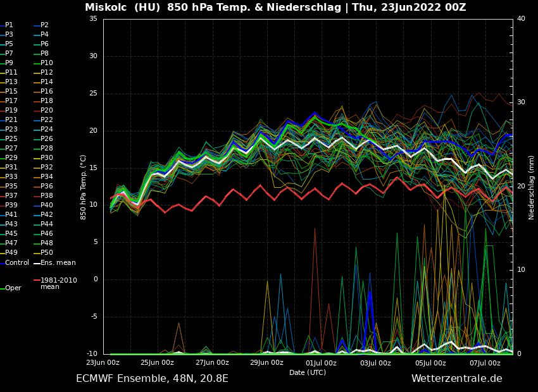The width and height of the screenshot is (538, 392).
Task: Select the P2 legend entry
Action: pyautogui.click(x=44, y=25)
